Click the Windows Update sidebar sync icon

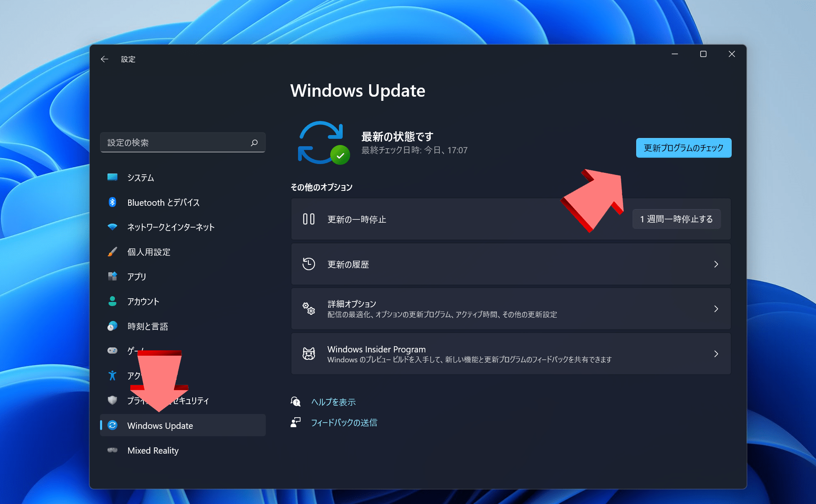point(112,425)
